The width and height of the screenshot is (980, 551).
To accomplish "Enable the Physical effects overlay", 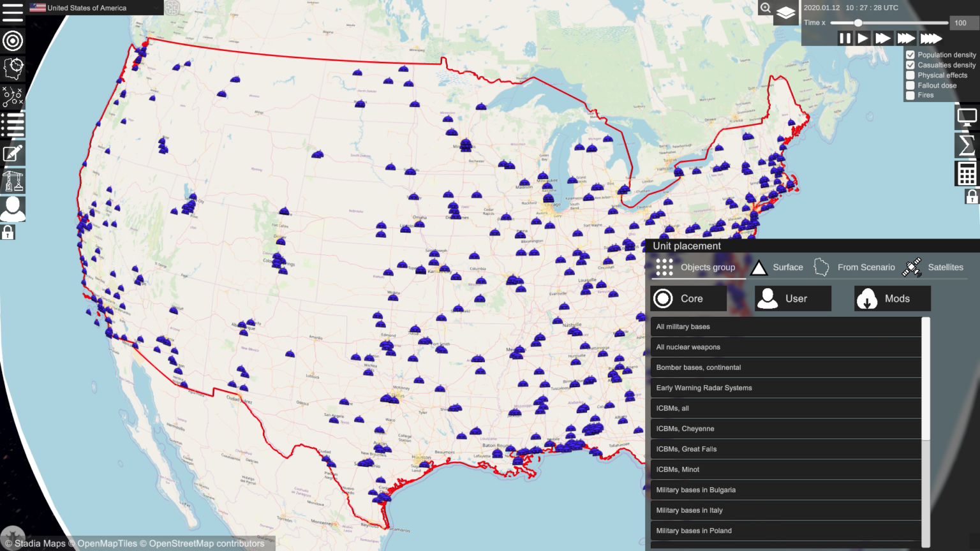I will click(910, 75).
